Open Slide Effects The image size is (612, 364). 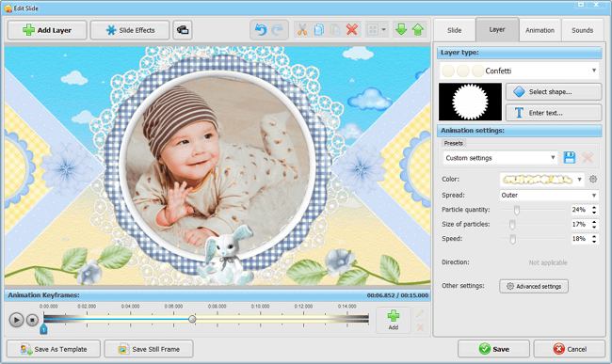130,30
